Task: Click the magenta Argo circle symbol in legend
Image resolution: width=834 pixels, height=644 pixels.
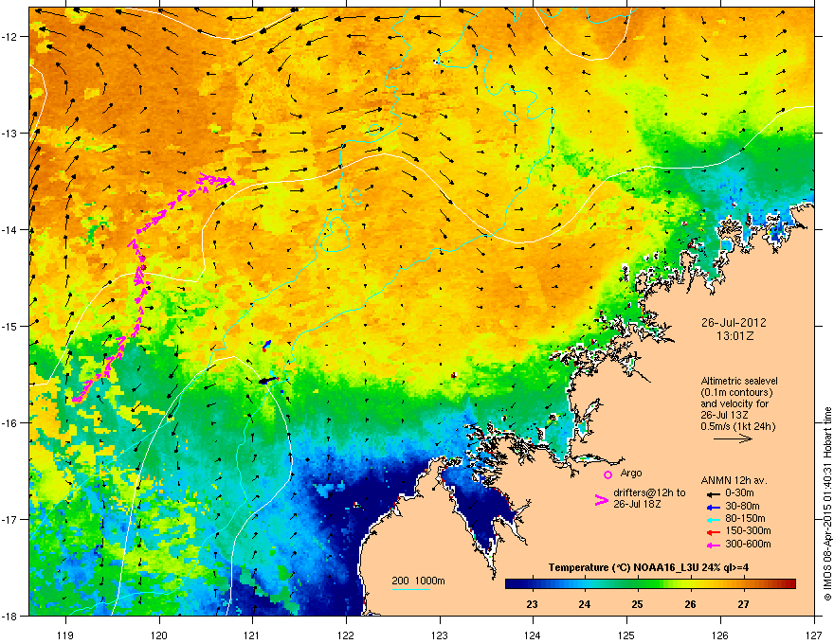Action: (607, 474)
